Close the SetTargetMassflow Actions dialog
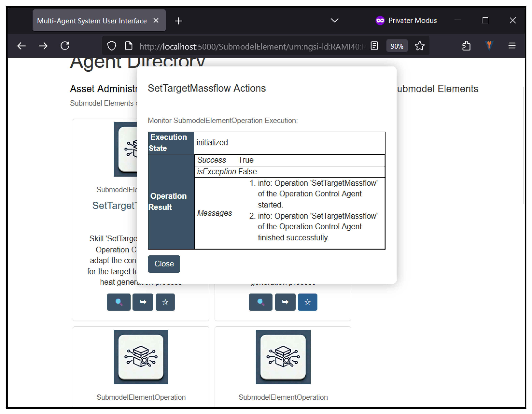 [164, 264]
